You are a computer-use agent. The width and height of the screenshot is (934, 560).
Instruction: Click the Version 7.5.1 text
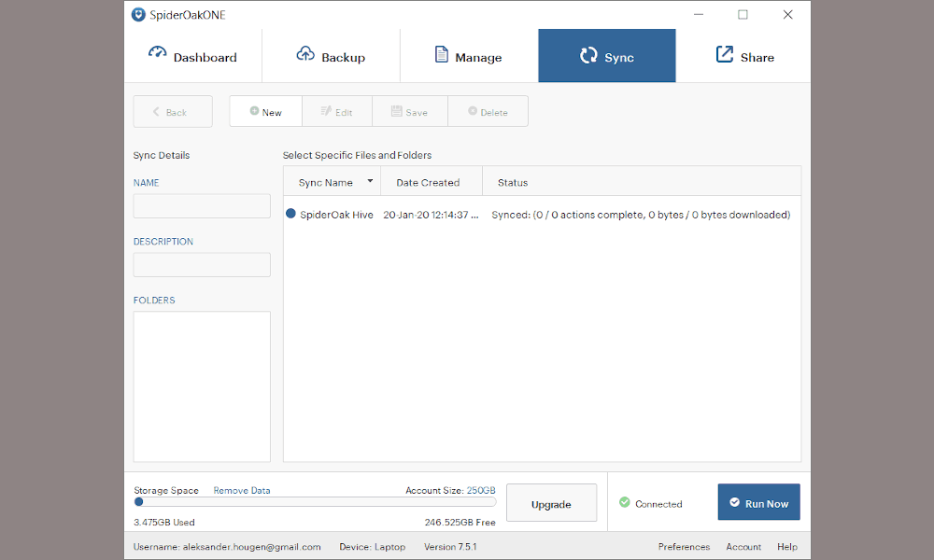pos(450,546)
